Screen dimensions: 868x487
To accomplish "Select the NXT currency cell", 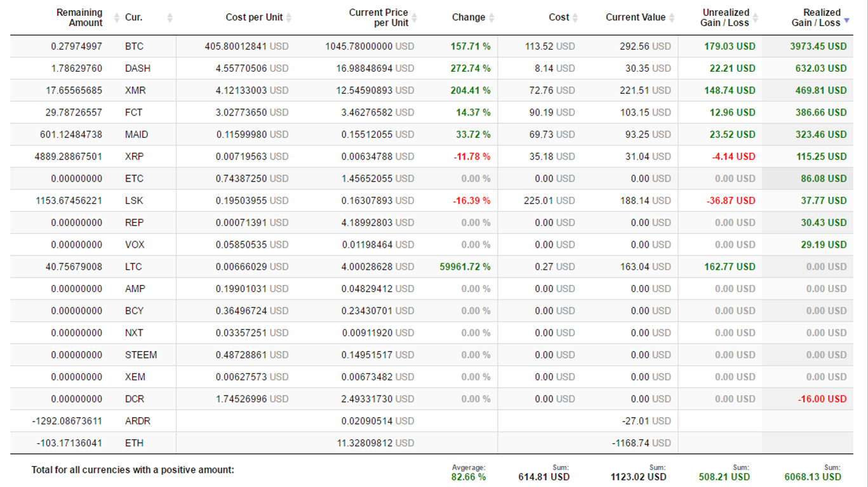I will click(134, 333).
